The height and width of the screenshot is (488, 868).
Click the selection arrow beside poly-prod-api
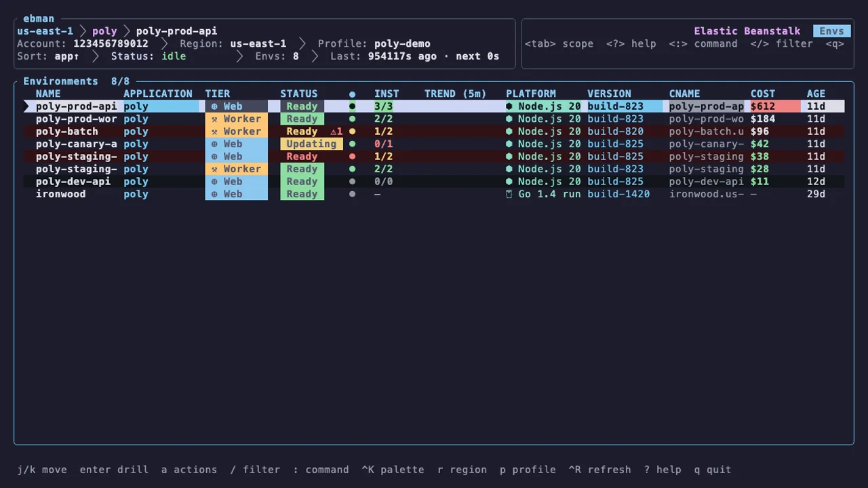[x=27, y=106]
